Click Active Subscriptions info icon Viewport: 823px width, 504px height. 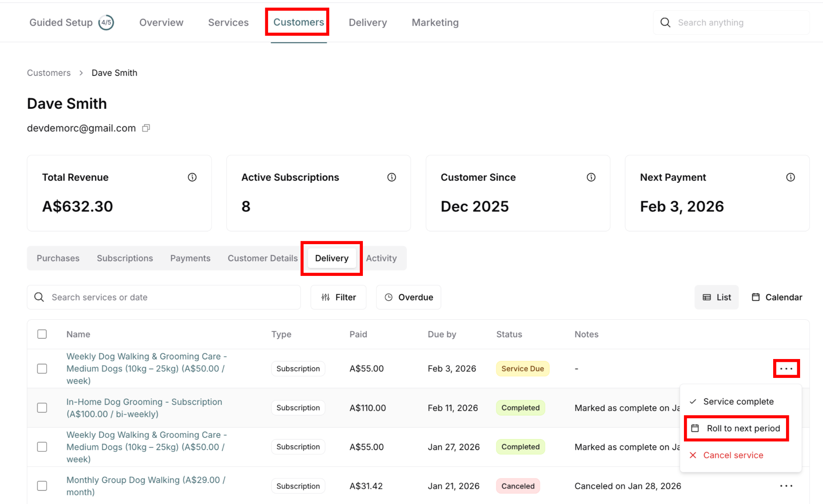pyautogui.click(x=391, y=177)
